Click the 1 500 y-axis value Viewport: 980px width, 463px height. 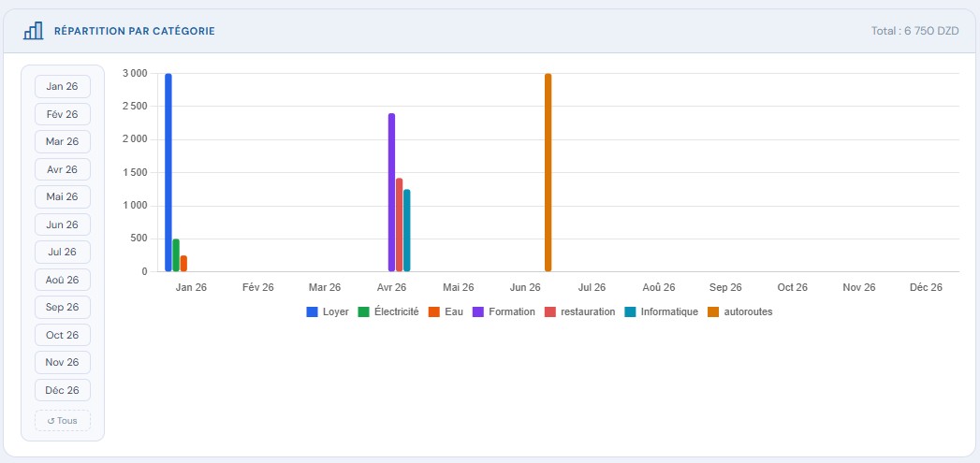[x=135, y=172]
